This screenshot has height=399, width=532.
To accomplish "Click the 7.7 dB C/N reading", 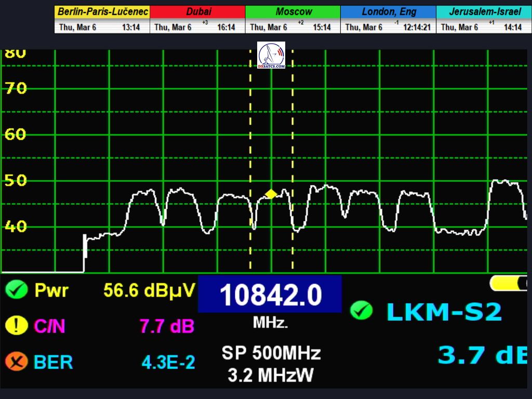I will [x=166, y=326].
